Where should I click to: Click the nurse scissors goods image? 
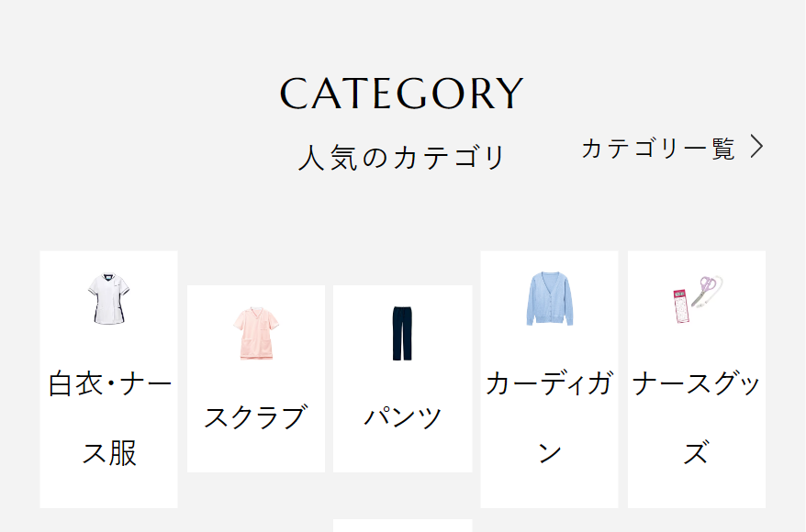coord(696,298)
